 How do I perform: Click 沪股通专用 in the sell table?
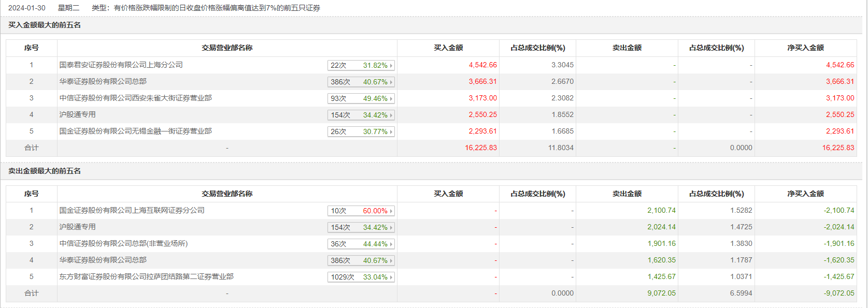pyautogui.click(x=77, y=227)
